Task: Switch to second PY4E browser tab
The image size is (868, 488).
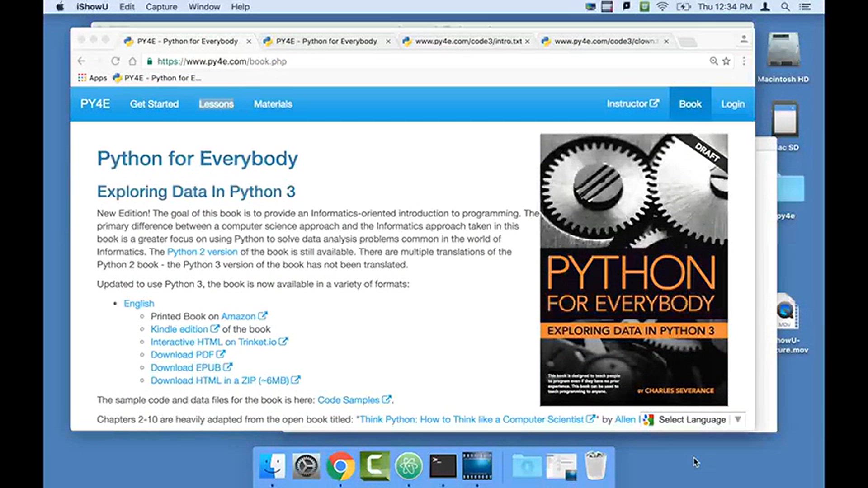Action: click(x=326, y=41)
